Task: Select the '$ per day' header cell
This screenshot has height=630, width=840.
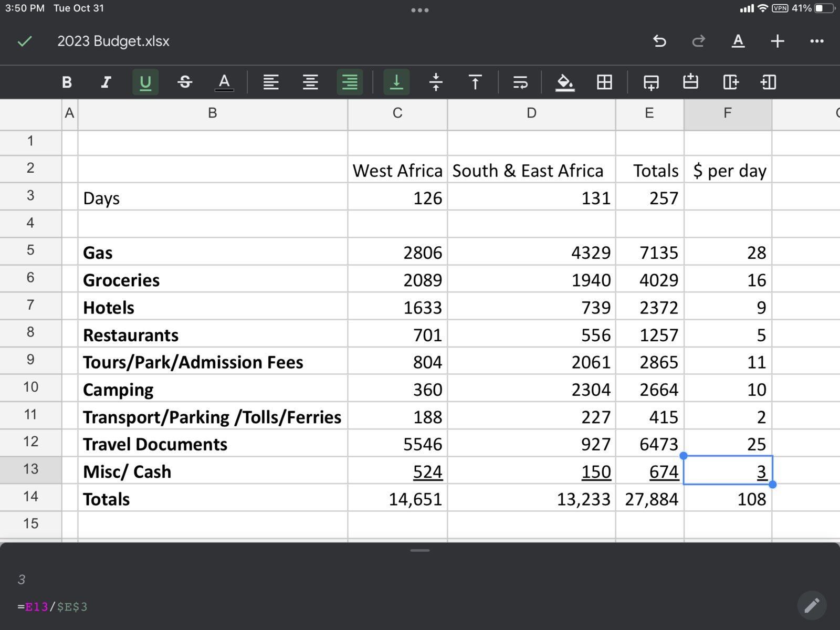Action: coord(728,170)
